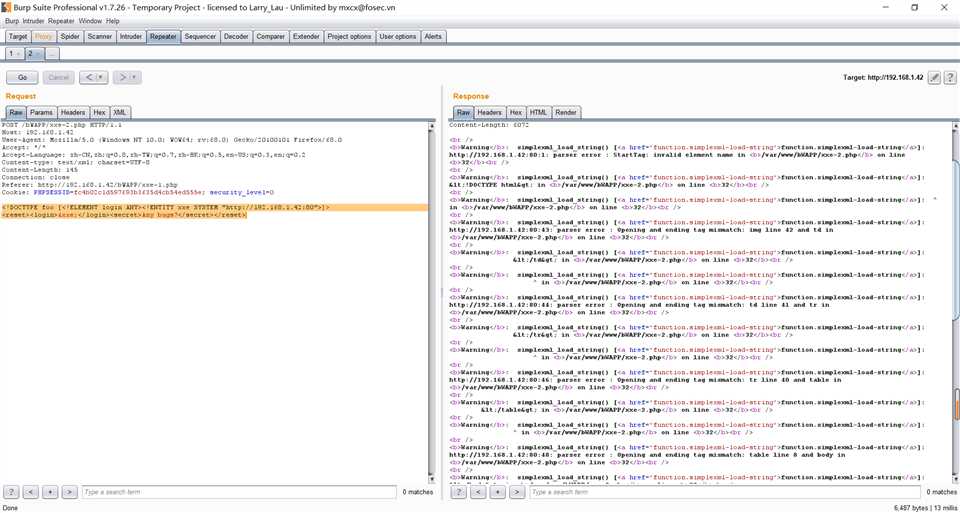The width and height of the screenshot is (960, 513).
Task: Open the Spider tab
Action: click(x=70, y=37)
